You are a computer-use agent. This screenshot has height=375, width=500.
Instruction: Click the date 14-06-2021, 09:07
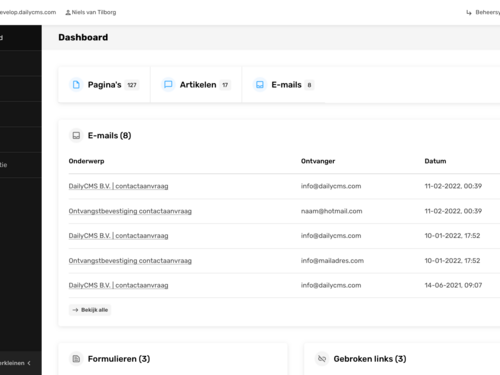(x=453, y=285)
